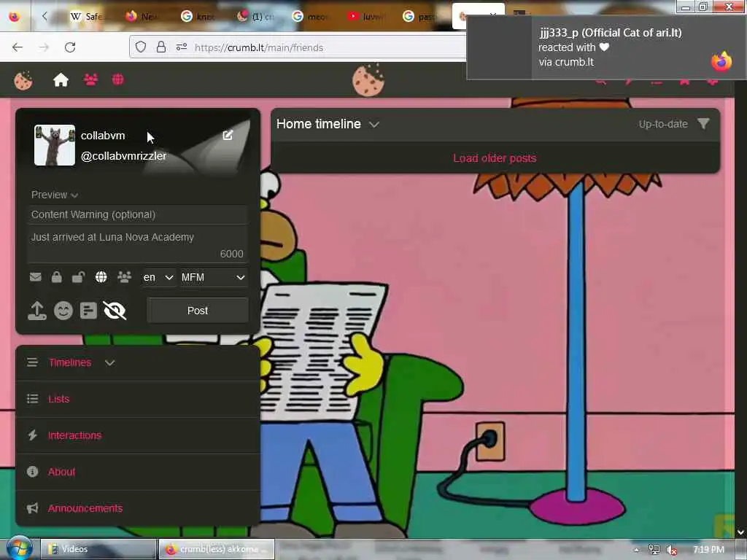Toggle sensitive media with the crossed eye icon
The image size is (747, 560).
(115, 311)
